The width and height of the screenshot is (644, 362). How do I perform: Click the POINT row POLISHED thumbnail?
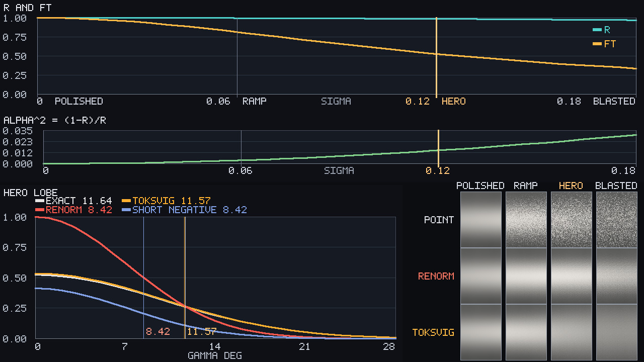481,220
